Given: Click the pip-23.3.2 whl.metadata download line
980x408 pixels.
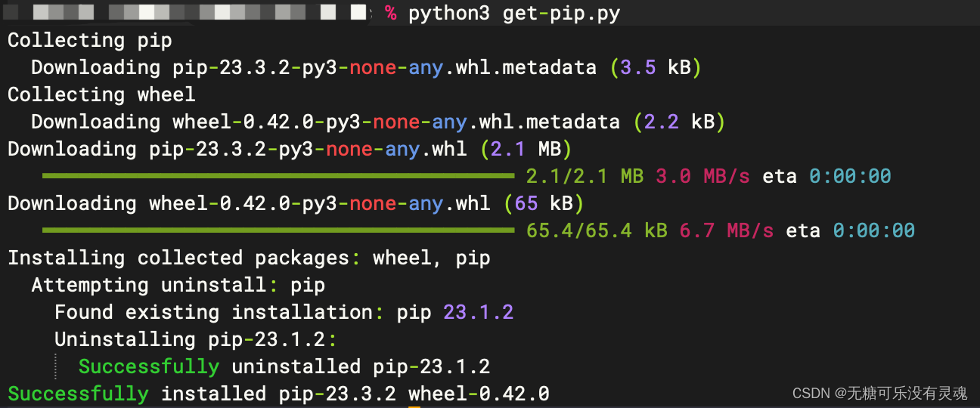Looking at the screenshot, I should click(367, 67).
